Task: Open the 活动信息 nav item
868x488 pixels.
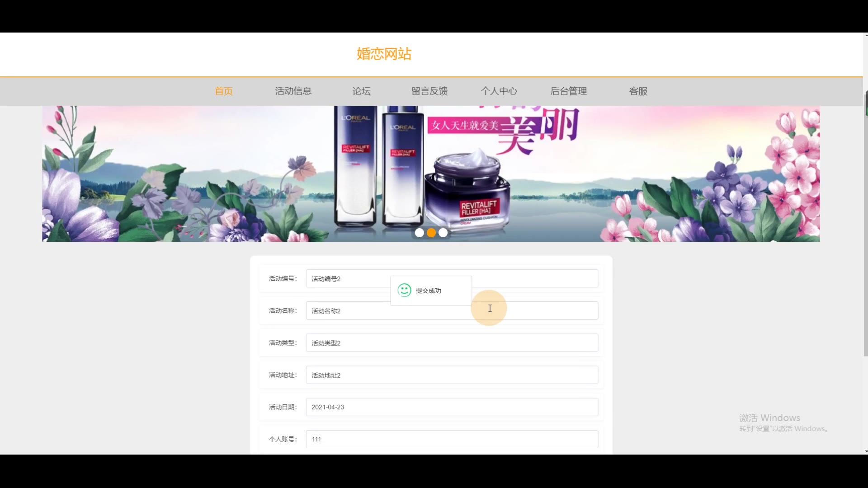Action: click(x=293, y=91)
